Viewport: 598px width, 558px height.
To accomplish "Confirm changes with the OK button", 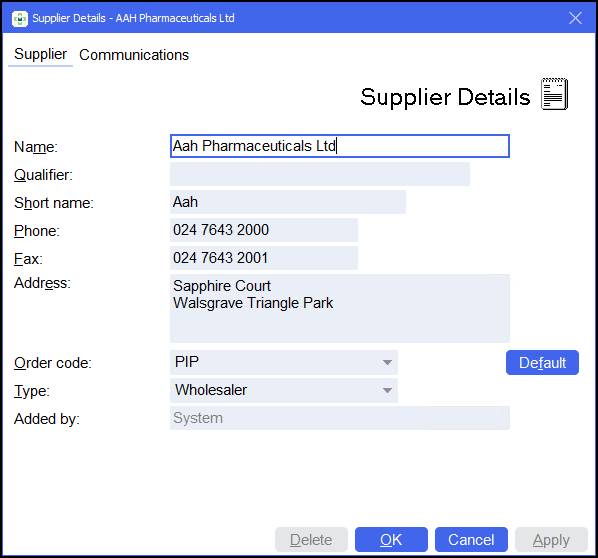I will pos(391,539).
